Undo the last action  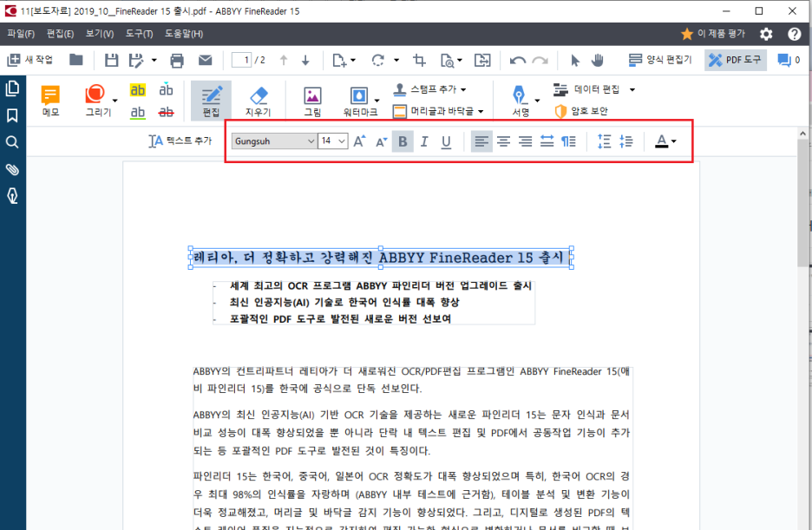[517, 61]
